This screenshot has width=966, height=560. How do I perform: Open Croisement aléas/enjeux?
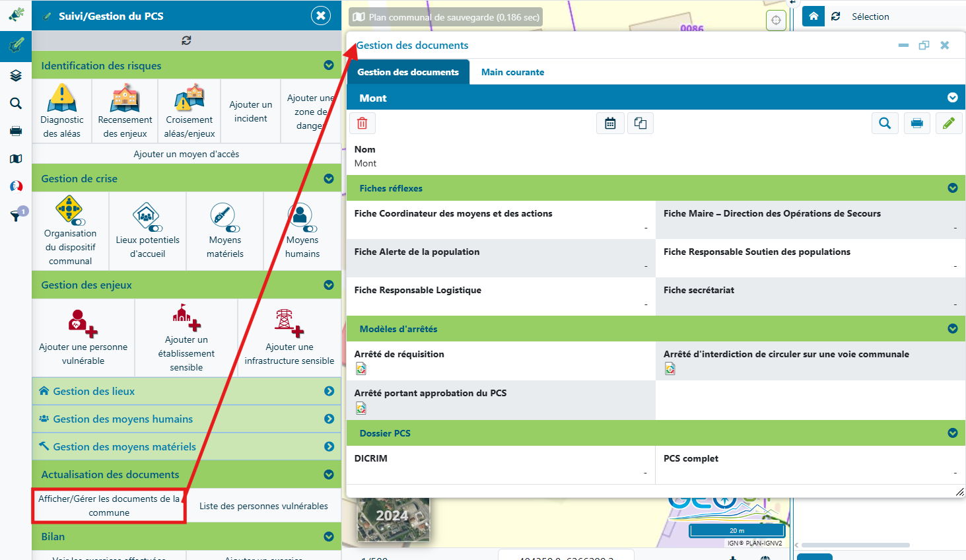click(190, 111)
